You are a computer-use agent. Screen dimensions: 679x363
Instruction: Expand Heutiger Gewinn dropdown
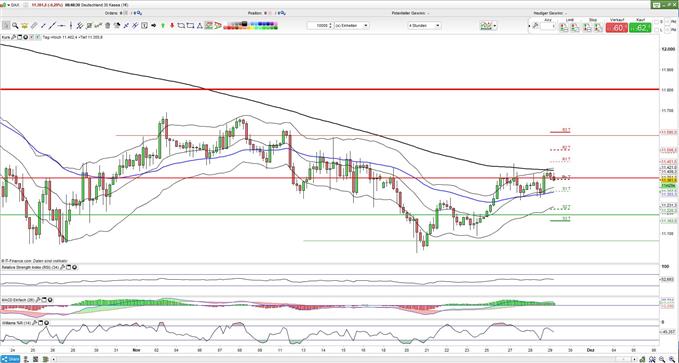click(566, 13)
